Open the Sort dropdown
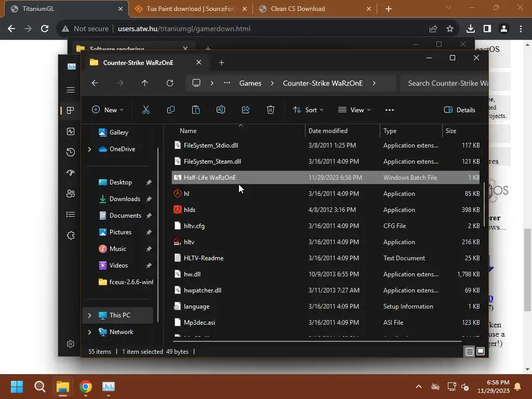 click(309, 110)
